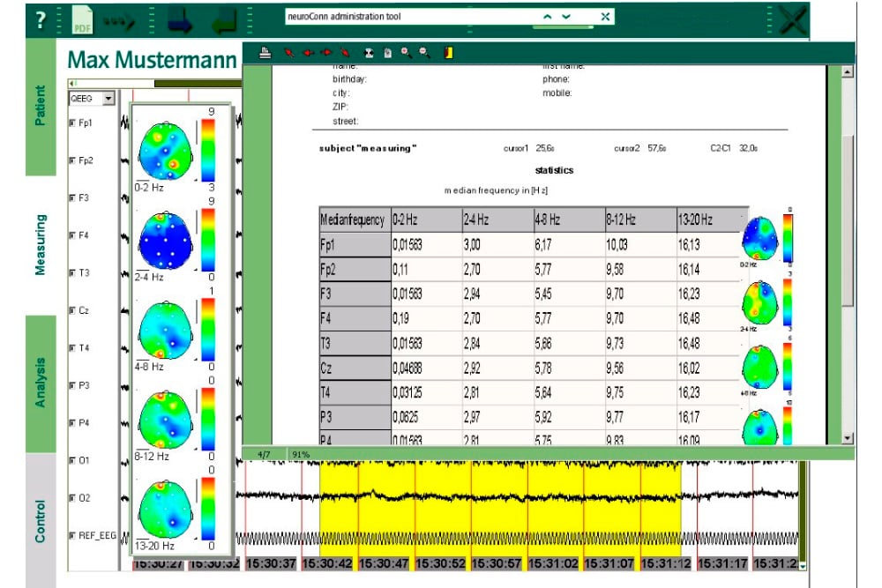Toggle the REF_EEG channel checkbox

pyautogui.click(x=74, y=532)
